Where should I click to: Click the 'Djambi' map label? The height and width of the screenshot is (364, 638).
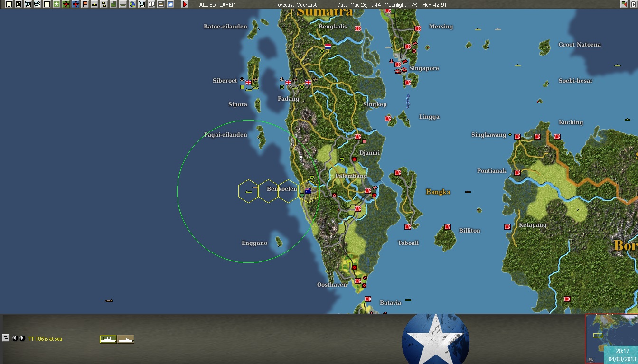click(x=369, y=153)
